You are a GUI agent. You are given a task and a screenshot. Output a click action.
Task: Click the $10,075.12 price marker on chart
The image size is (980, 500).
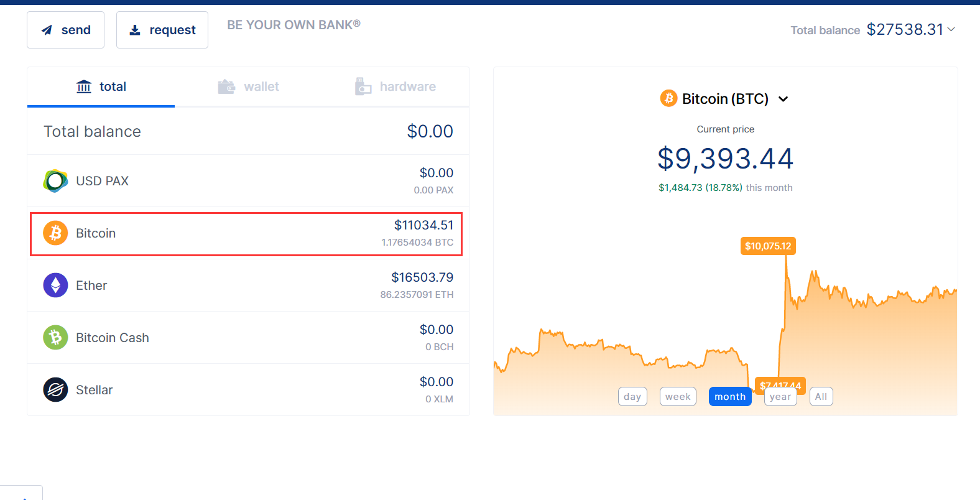coord(768,246)
